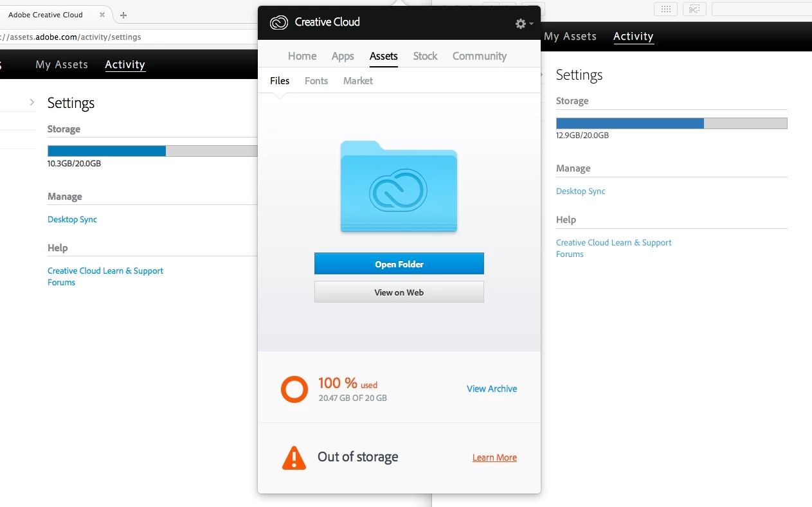Open Creative Cloud Learn & Support, right window

coord(614,243)
